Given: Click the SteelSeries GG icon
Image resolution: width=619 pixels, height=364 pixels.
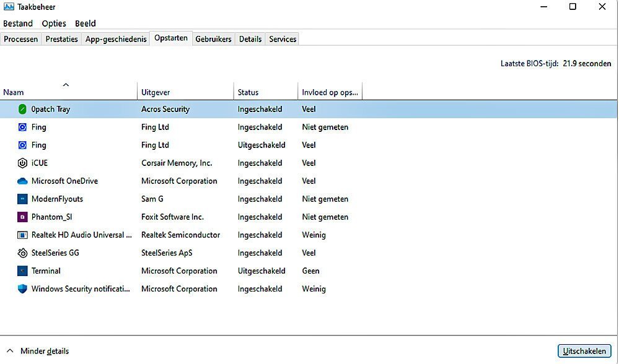Looking at the screenshot, I should [x=22, y=253].
